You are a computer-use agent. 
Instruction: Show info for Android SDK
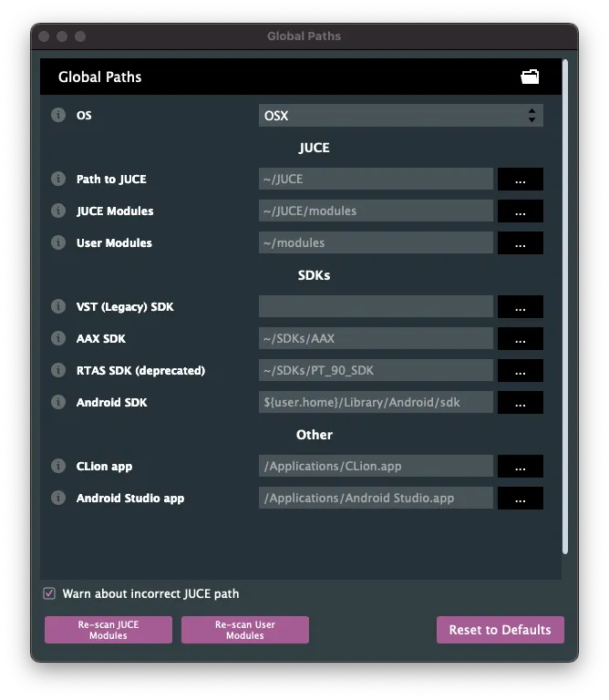[58, 403]
